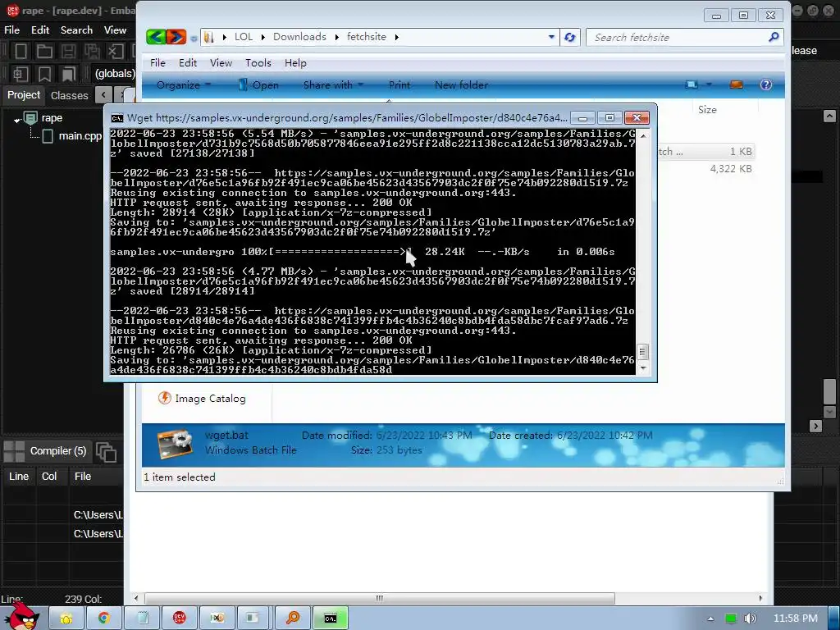Viewport: 840px width, 630px height.
Task: Click the Explorer horizontal scrollbar thumb
Action: 379,598
